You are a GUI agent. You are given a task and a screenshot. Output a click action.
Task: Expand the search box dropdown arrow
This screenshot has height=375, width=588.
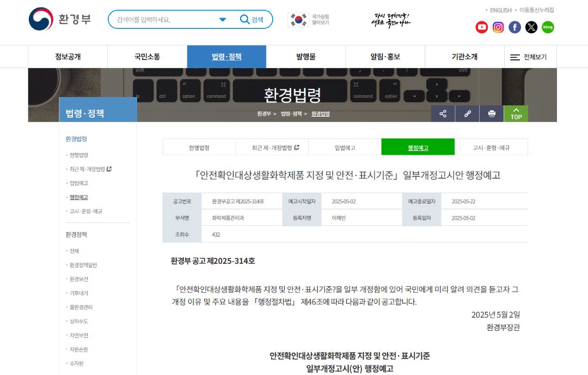[223, 20]
